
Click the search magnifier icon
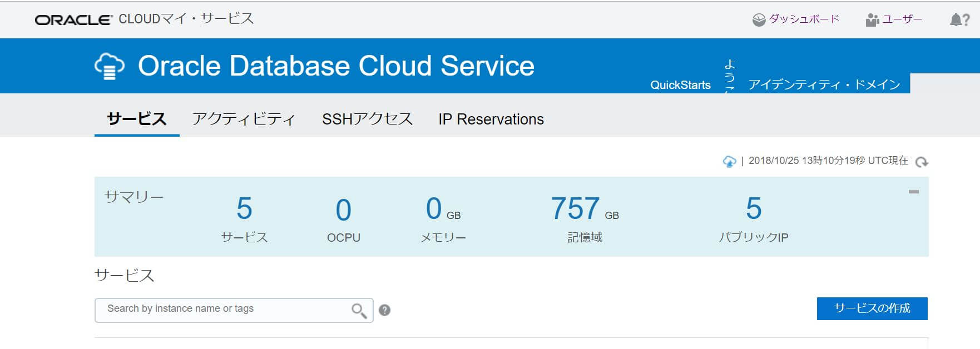pyautogui.click(x=359, y=311)
